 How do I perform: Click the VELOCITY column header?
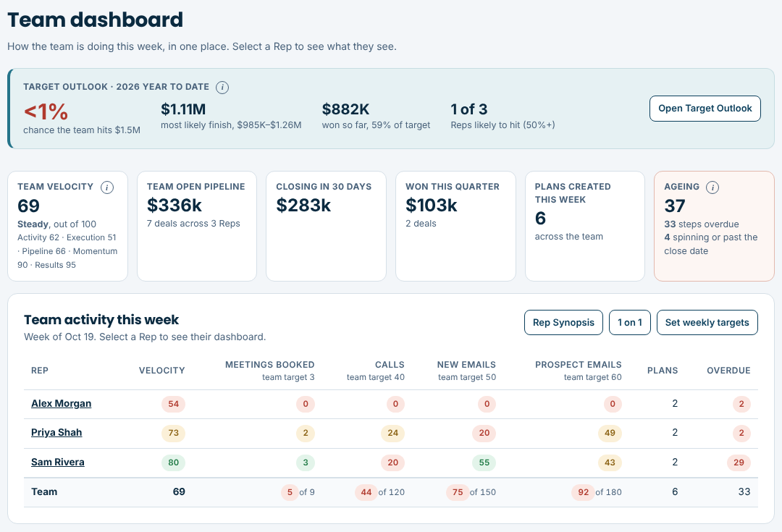coord(161,371)
